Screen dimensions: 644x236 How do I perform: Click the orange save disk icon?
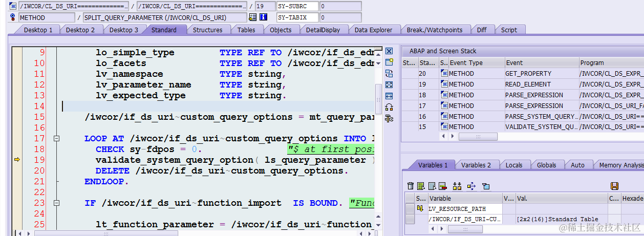[x=614, y=186]
